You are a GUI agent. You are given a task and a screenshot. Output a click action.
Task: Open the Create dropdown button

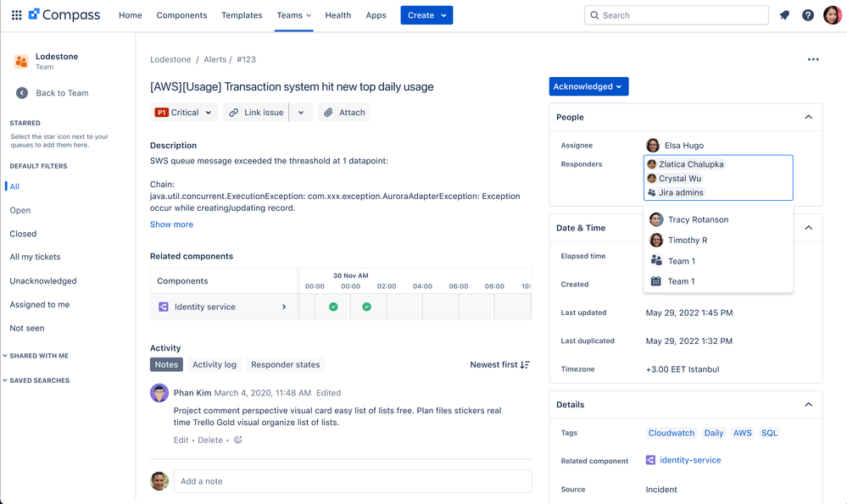coord(426,15)
